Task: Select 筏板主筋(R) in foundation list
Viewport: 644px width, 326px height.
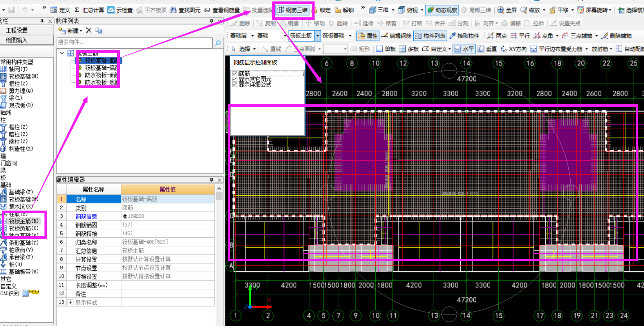Action: tap(20, 221)
